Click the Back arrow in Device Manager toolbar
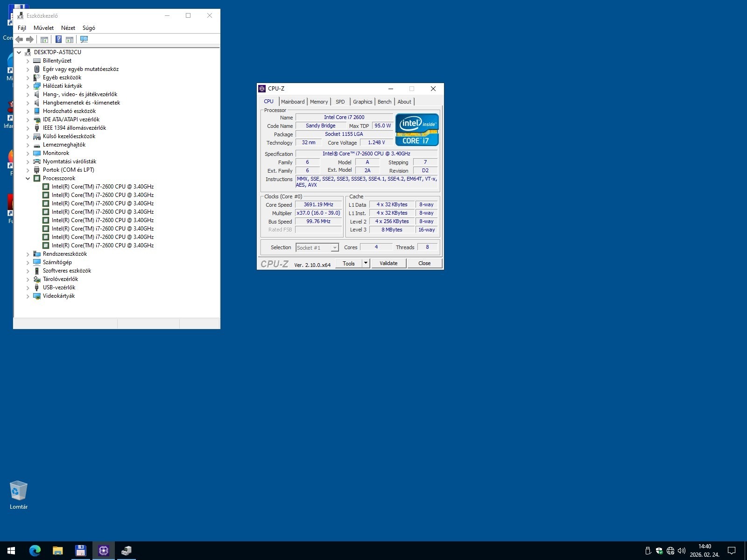747x560 pixels. [x=19, y=40]
